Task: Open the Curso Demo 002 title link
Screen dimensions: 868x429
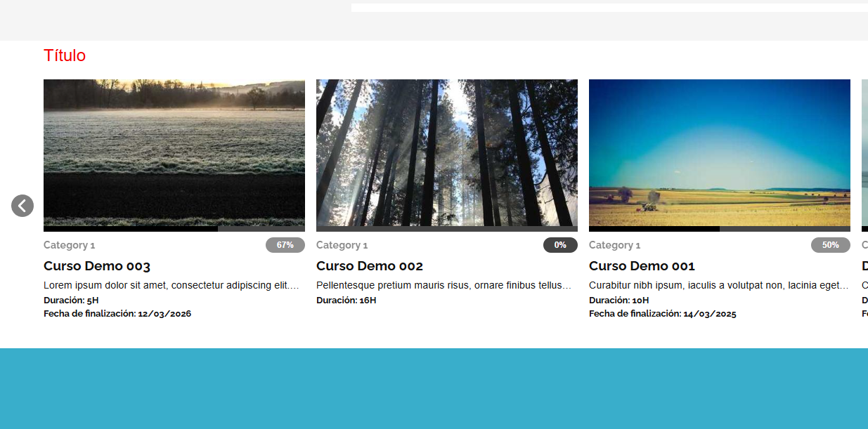Action: (370, 266)
